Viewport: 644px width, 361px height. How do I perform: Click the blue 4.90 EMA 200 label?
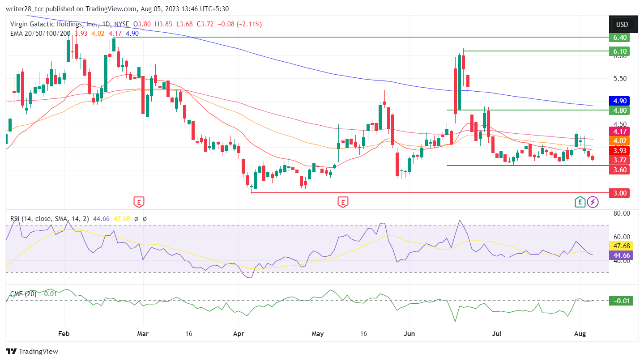coord(619,100)
